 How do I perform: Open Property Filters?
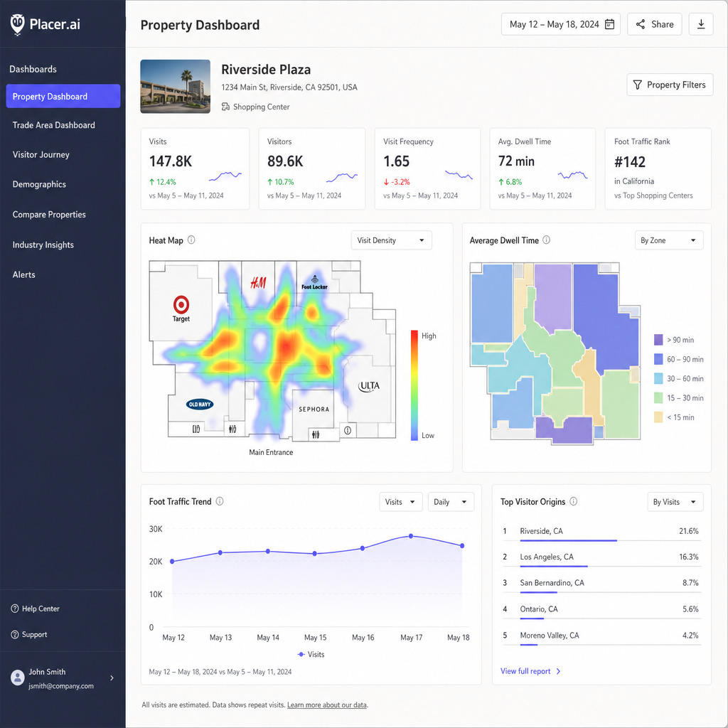click(x=670, y=85)
